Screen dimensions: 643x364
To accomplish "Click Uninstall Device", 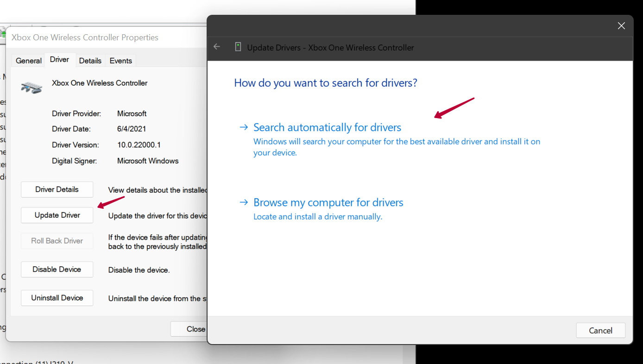I will click(x=57, y=298).
